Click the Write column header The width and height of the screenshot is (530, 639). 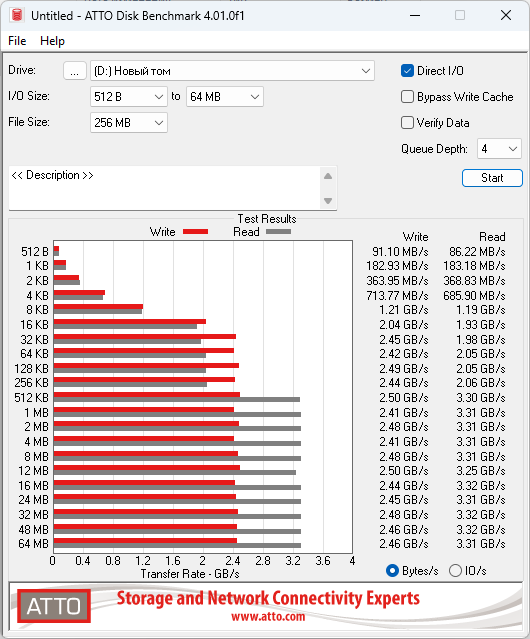tap(416, 237)
